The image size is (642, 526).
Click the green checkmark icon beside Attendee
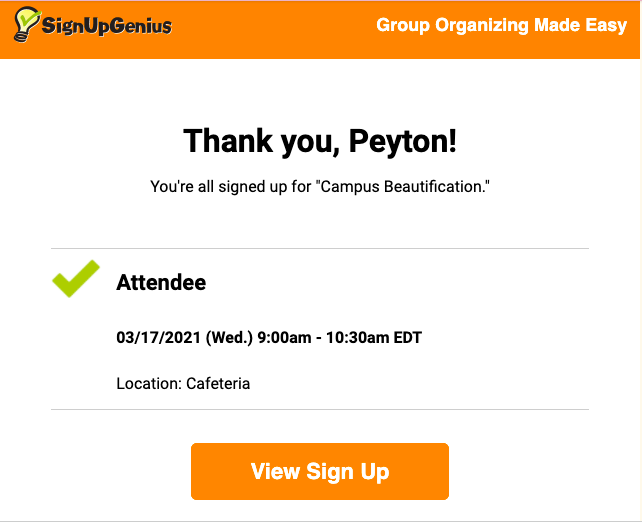coord(76,279)
